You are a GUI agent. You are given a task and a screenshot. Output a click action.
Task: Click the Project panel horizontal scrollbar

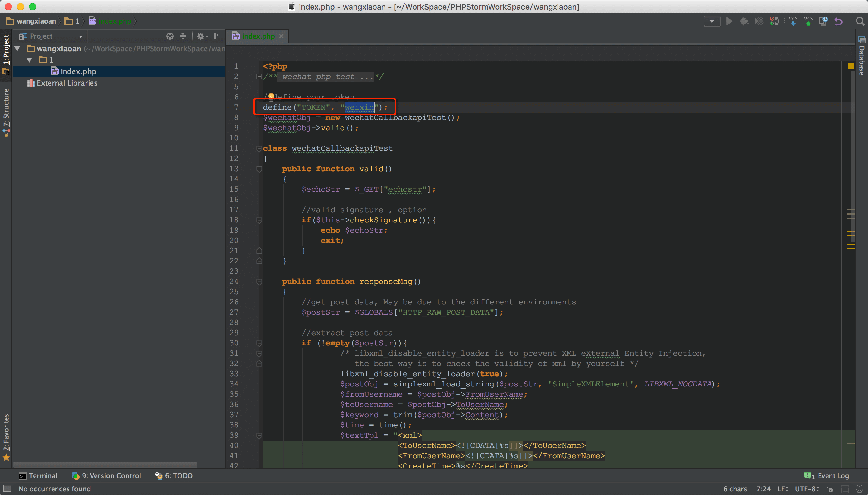105,465
